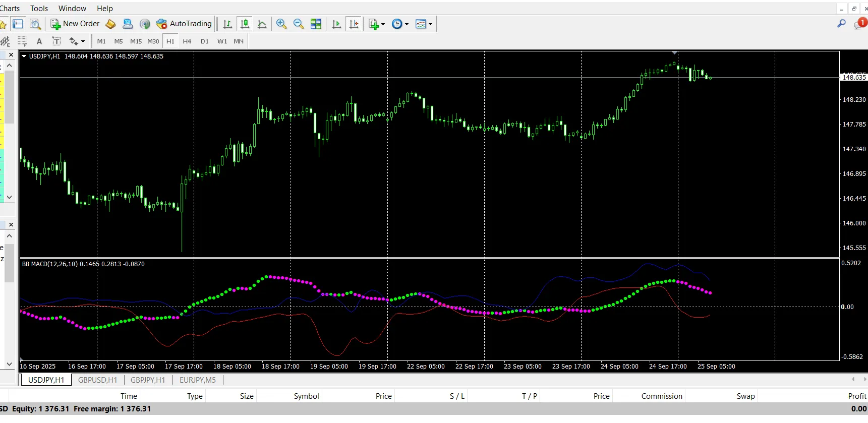Open the chart templates dropdown
868x423 pixels.
click(424, 24)
